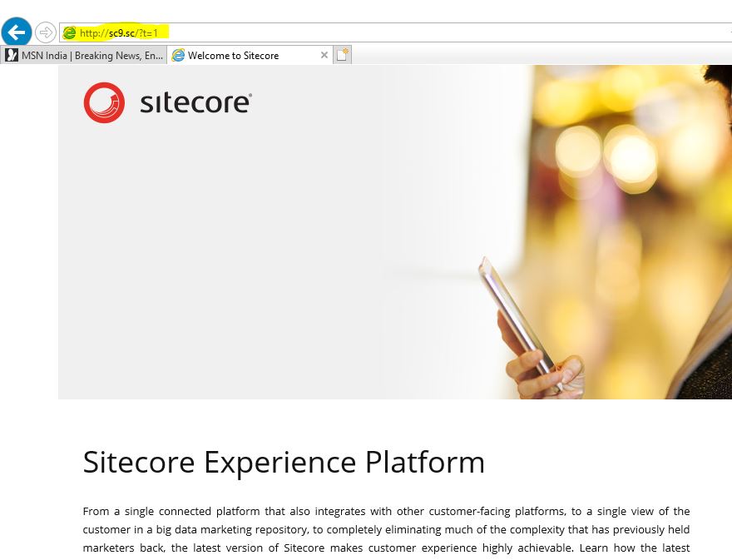
Task: Click the grayed Forward navigation arrow
Action: [45, 32]
